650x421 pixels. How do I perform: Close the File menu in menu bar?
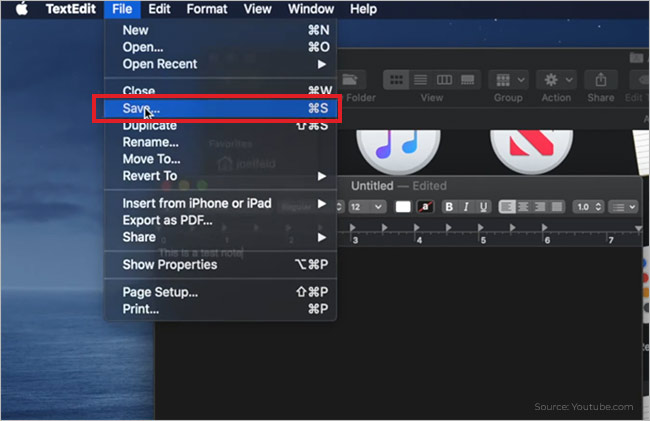point(122,9)
